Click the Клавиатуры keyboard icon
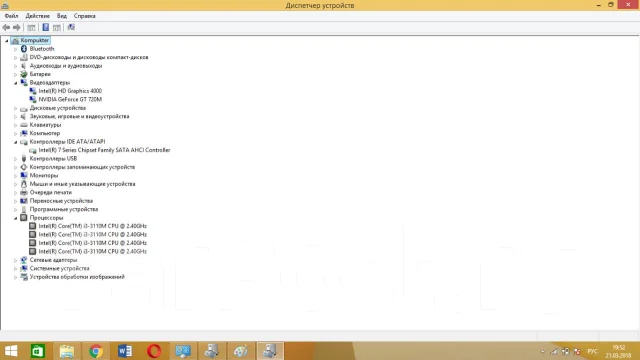 [x=24, y=125]
